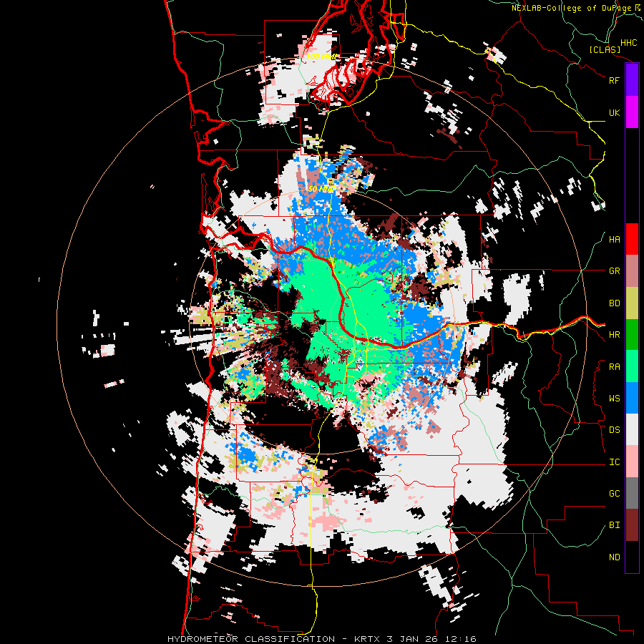Click the ND legend label
The height and width of the screenshot is (644, 644).
click(614, 557)
